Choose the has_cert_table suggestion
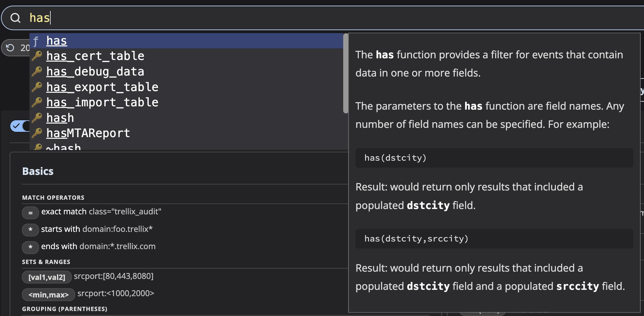The image size is (644, 316). [187, 56]
